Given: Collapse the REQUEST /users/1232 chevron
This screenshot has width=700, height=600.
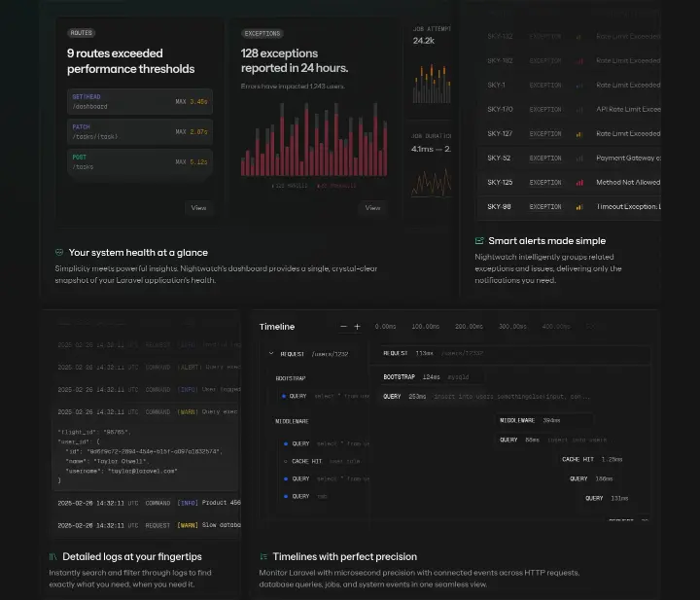Looking at the screenshot, I should [x=271, y=354].
